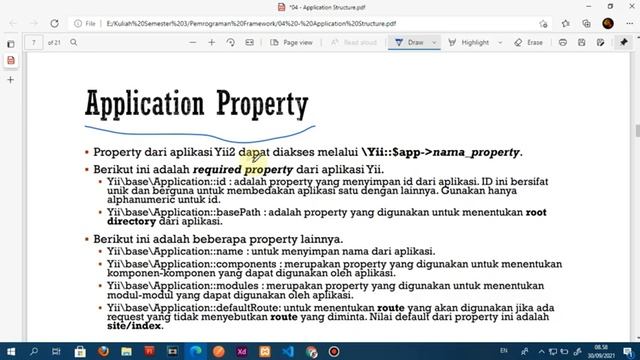Open the browser profile avatar
This screenshot has height=360, width=640.
click(608, 24)
